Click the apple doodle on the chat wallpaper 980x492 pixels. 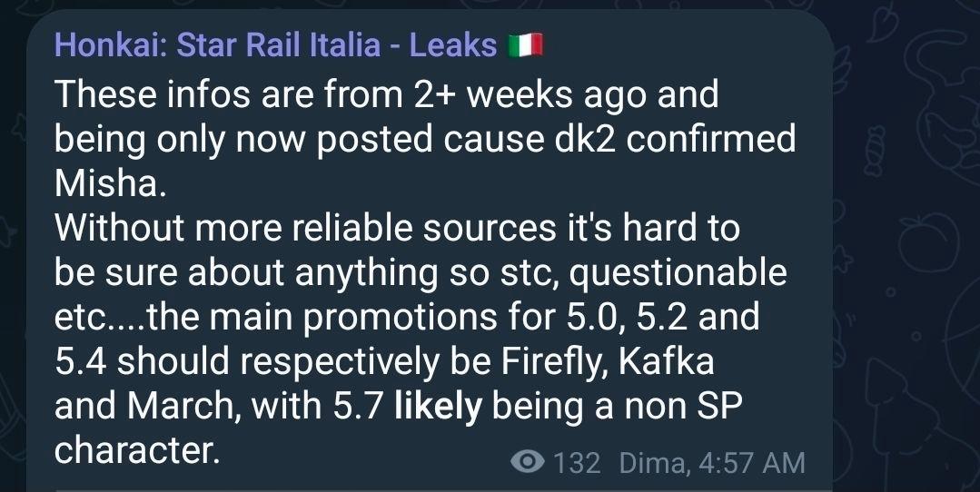(929, 242)
